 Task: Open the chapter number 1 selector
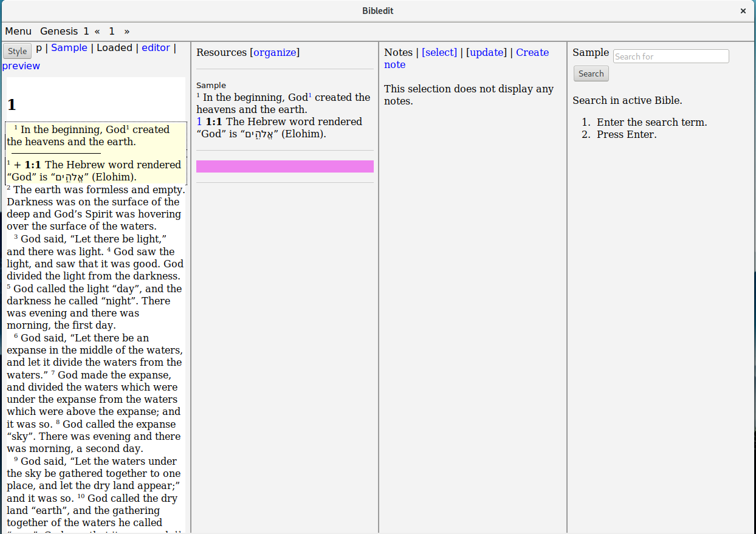pyautogui.click(x=86, y=31)
